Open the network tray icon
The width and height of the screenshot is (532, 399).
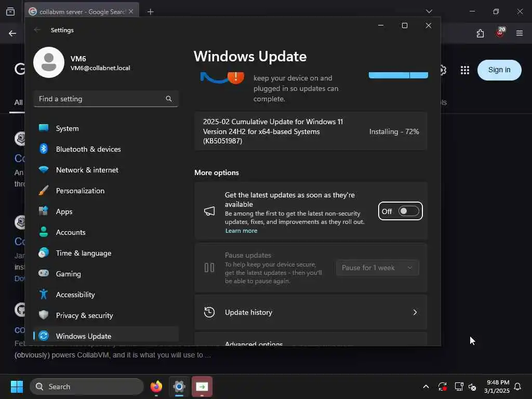pos(459,387)
